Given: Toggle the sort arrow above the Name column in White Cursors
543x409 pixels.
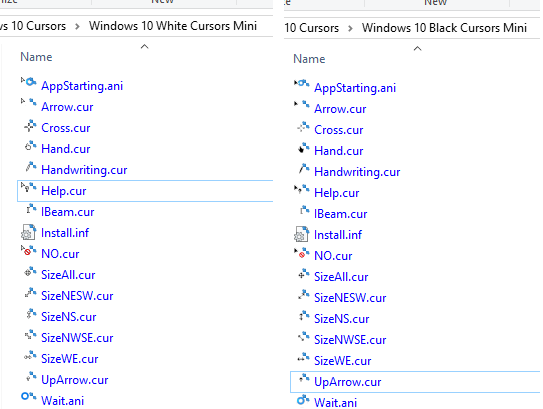Looking at the screenshot, I should pyautogui.click(x=145, y=46).
